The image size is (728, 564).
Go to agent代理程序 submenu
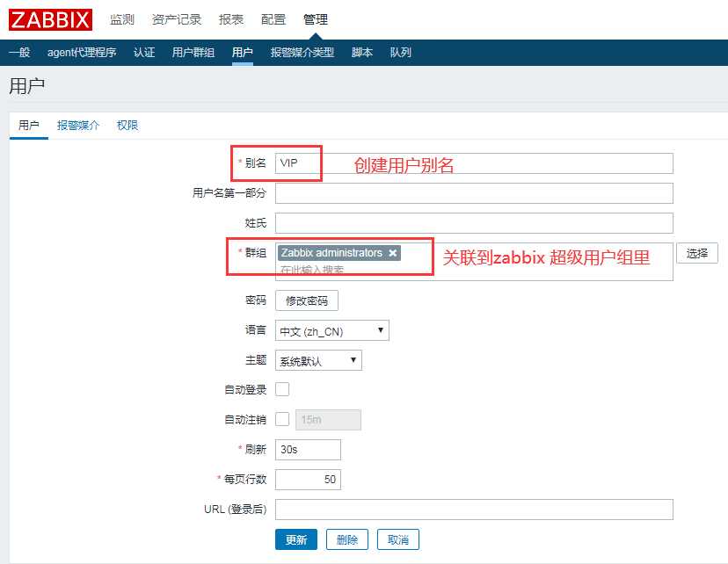tap(82, 53)
